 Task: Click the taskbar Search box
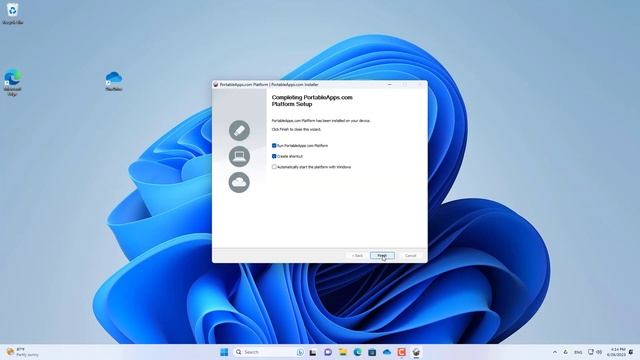coord(269,352)
